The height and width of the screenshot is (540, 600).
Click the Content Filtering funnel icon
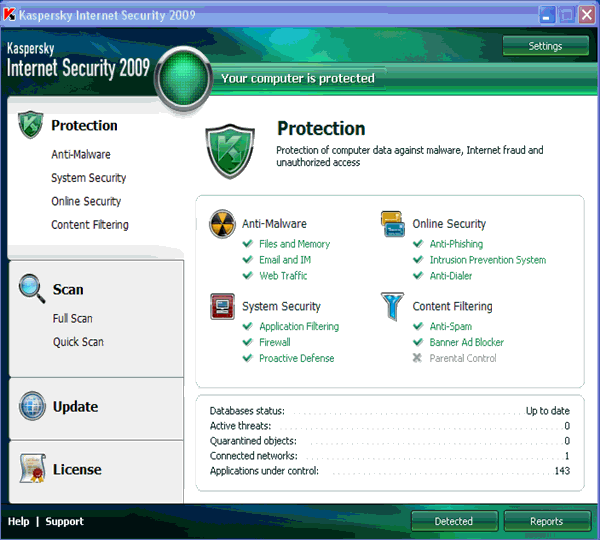coord(392,306)
